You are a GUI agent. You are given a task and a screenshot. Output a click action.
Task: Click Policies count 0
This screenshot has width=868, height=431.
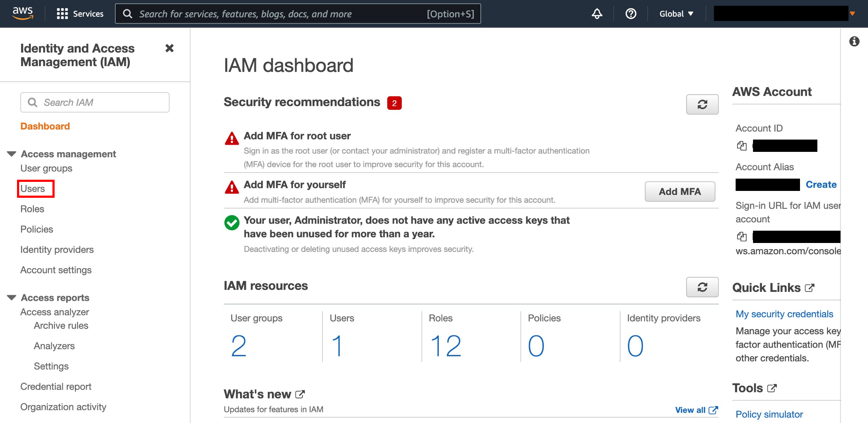pyautogui.click(x=536, y=346)
